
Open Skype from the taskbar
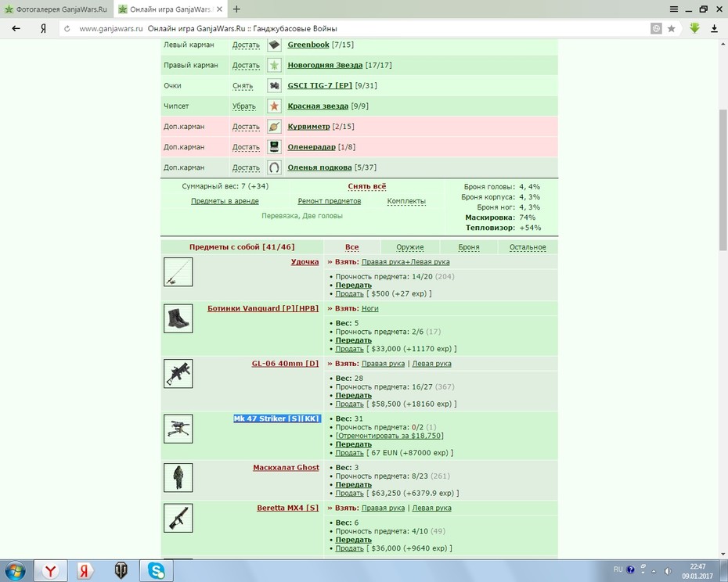point(157,570)
